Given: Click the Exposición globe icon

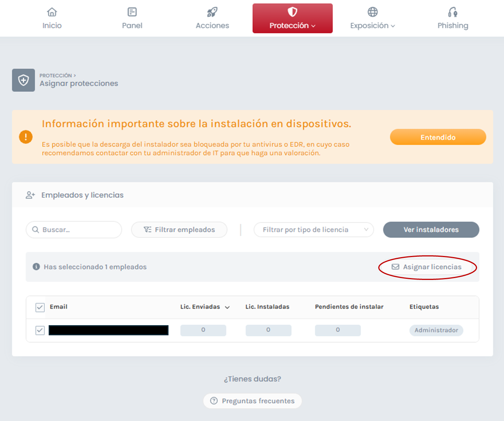Looking at the screenshot, I should 372,12.
